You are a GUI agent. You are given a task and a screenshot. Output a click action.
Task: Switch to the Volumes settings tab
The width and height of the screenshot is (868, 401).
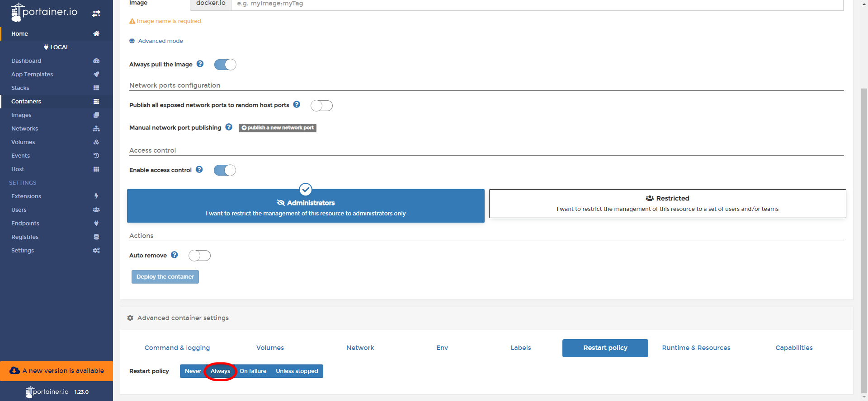[x=270, y=348]
